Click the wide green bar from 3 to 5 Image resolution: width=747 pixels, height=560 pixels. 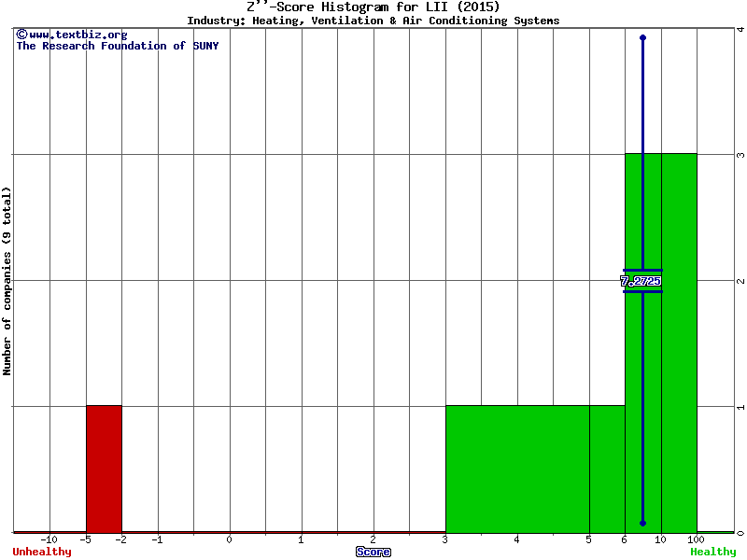tap(517, 469)
